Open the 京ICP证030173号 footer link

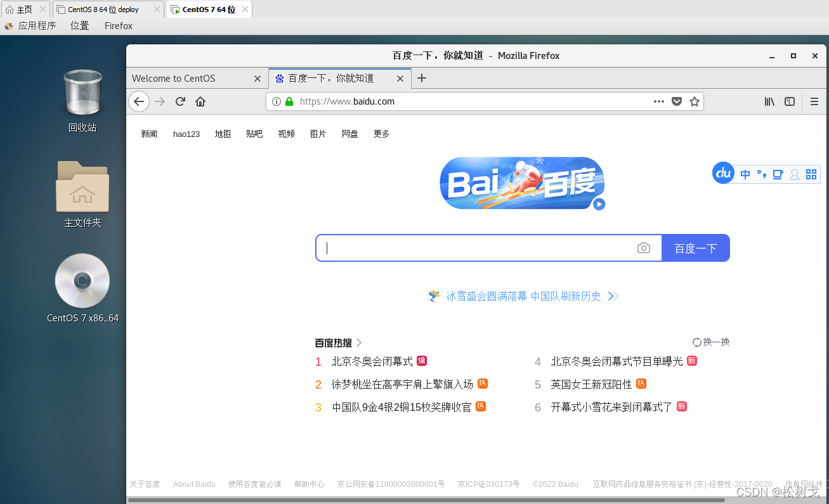(488, 484)
